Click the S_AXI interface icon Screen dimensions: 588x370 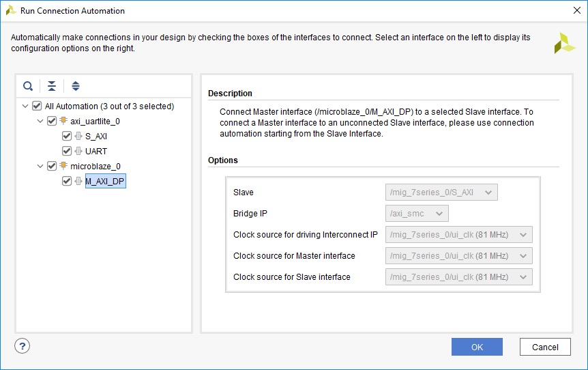[x=78, y=136]
